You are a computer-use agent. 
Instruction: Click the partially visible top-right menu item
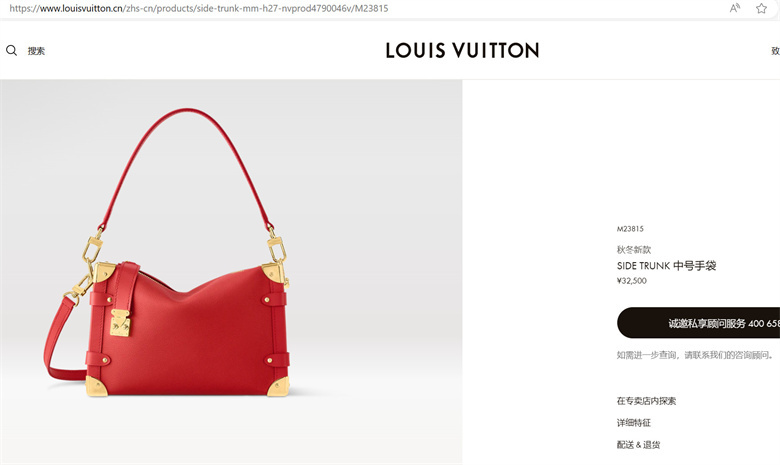pos(776,51)
